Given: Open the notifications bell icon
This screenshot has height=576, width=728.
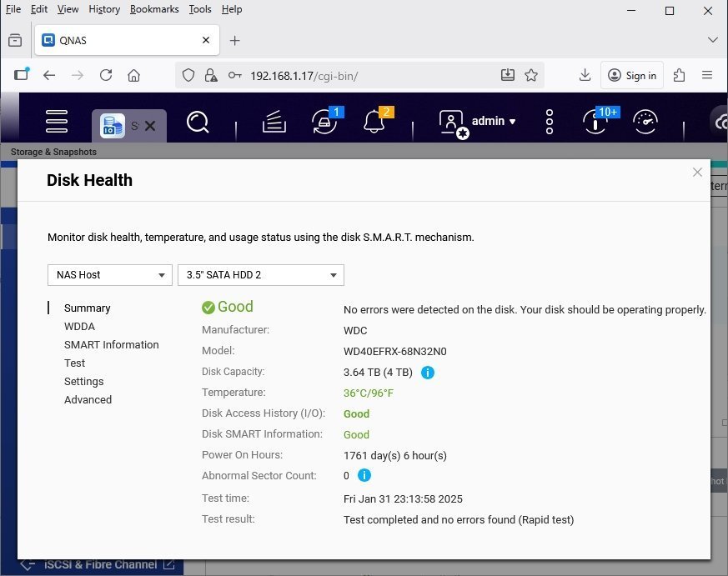Looking at the screenshot, I should [374, 122].
